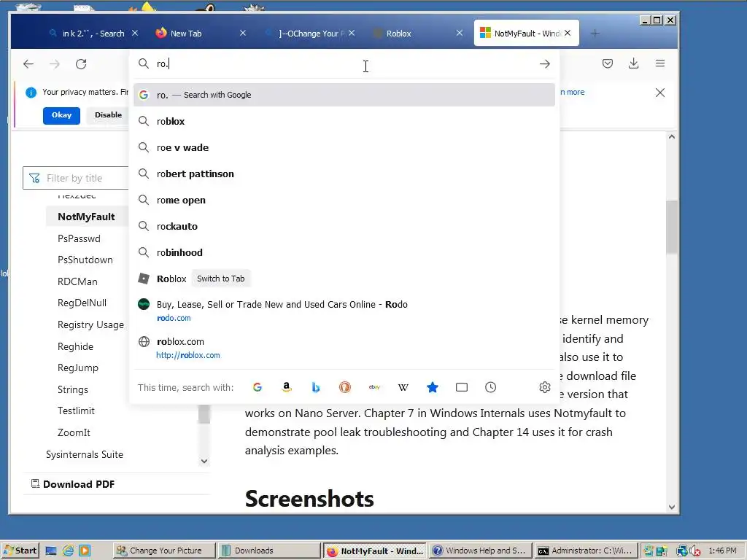Search this time with Wikipedia icon
The height and width of the screenshot is (560, 747).
tap(403, 388)
